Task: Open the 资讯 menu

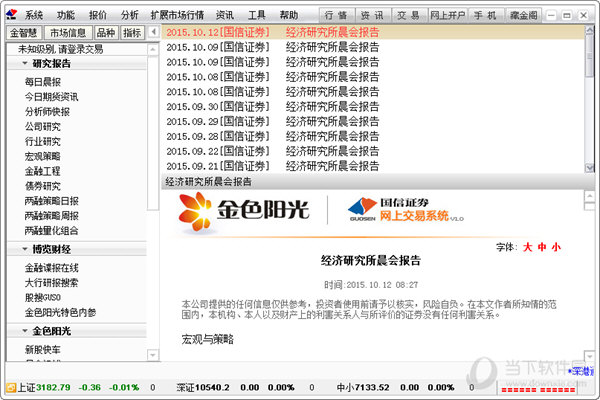Action: pyautogui.click(x=225, y=15)
